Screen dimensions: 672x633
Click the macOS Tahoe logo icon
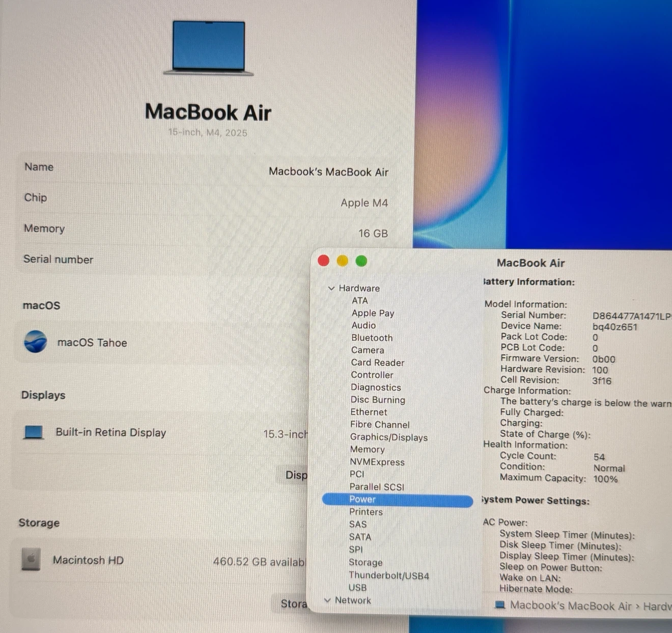tap(36, 341)
